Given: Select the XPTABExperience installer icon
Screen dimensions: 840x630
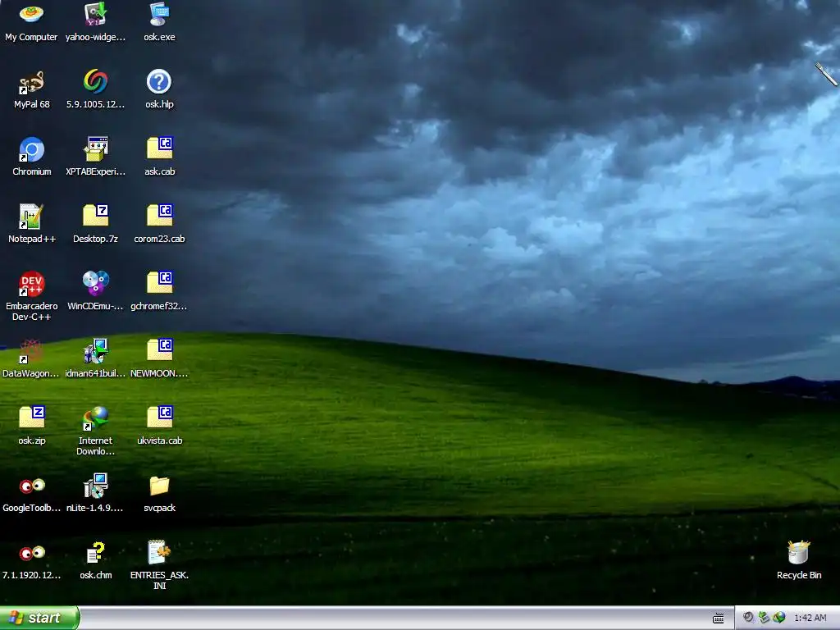Looking at the screenshot, I should point(95,149).
